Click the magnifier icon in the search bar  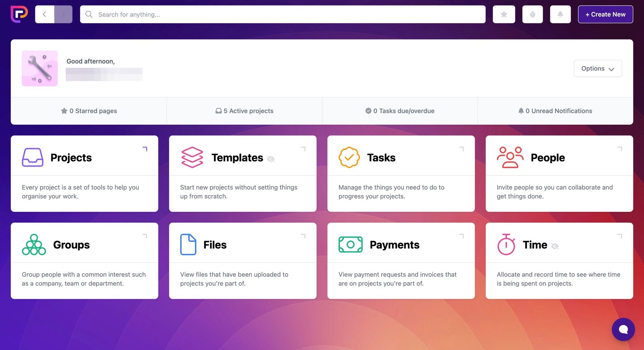point(89,14)
